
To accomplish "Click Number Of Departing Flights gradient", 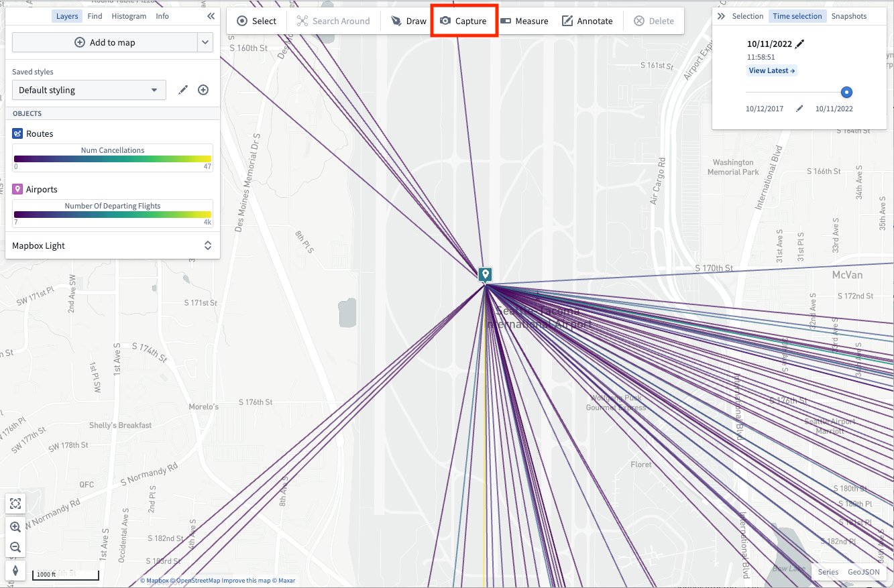I will pyautogui.click(x=113, y=214).
